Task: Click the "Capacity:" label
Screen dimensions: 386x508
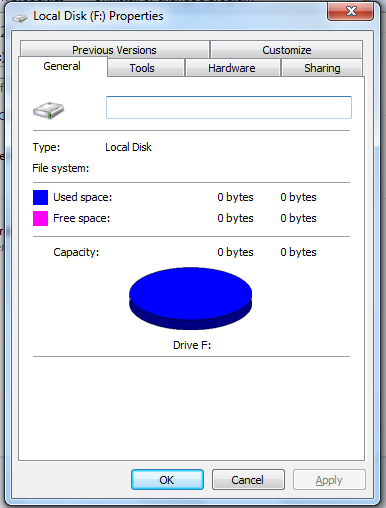Action: pos(76,252)
